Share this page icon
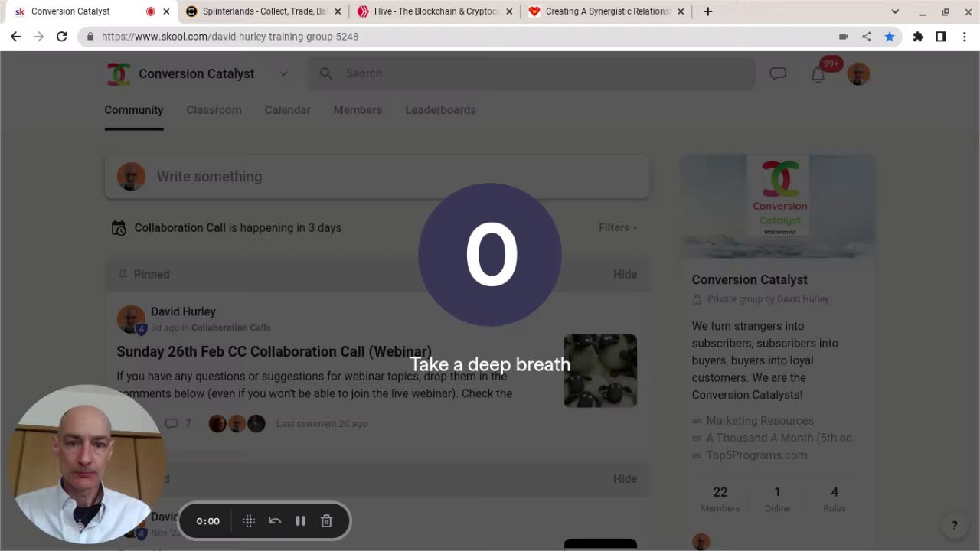 coord(866,36)
